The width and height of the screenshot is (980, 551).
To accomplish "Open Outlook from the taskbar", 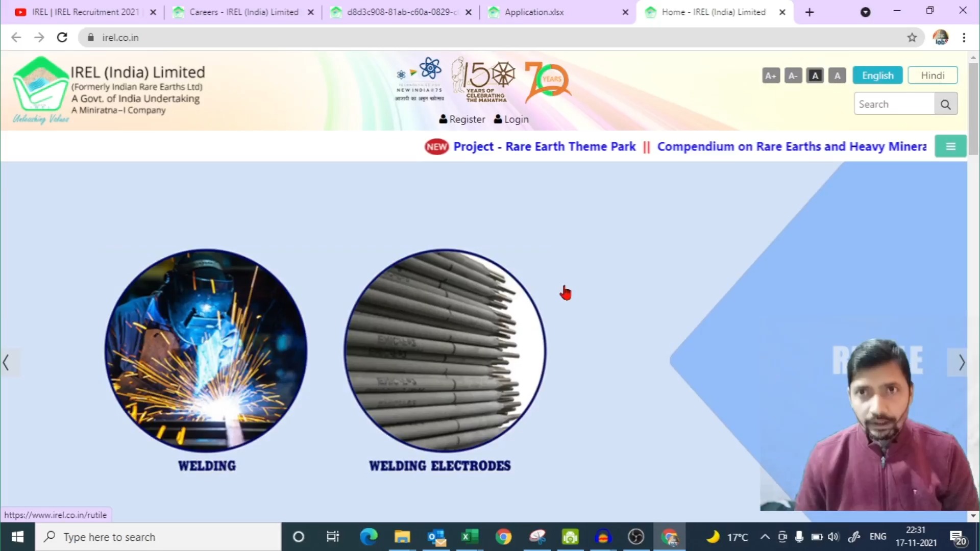I will coord(436,537).
